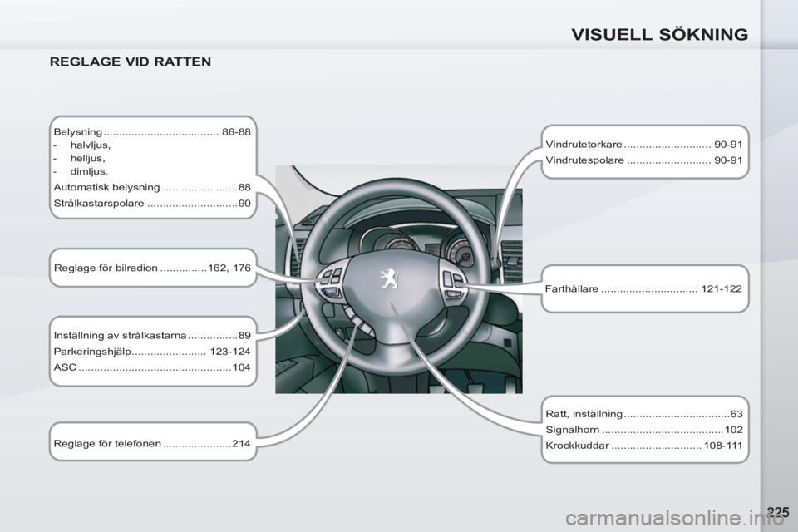The width and height of the screenshot is (798, 532).
Task: Open 'Strålkastarspolare 90' entry
Action: pyautogui.click(x=152, y=203)
